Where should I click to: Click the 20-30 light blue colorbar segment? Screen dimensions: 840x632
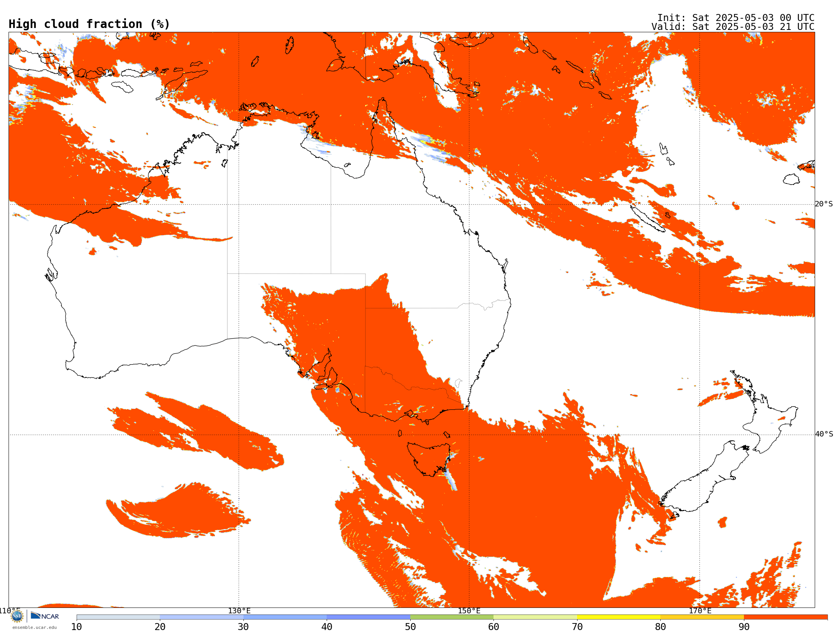pyautogui.click(x=201, y=617)
